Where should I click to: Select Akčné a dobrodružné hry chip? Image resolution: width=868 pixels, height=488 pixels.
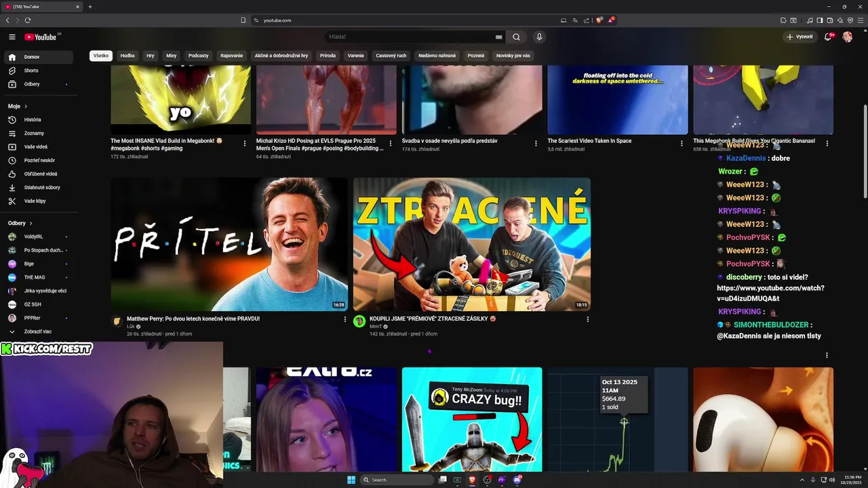[x=281, y=56]
